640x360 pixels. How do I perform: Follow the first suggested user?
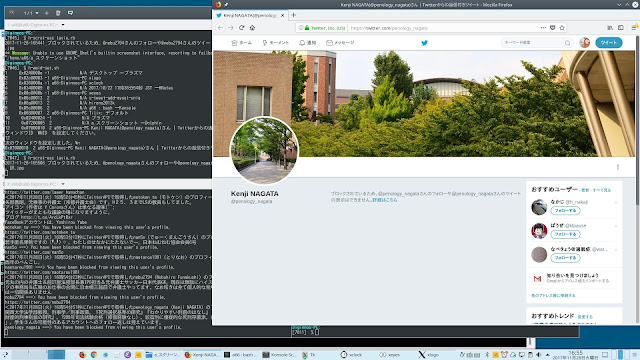coord(565,211)
